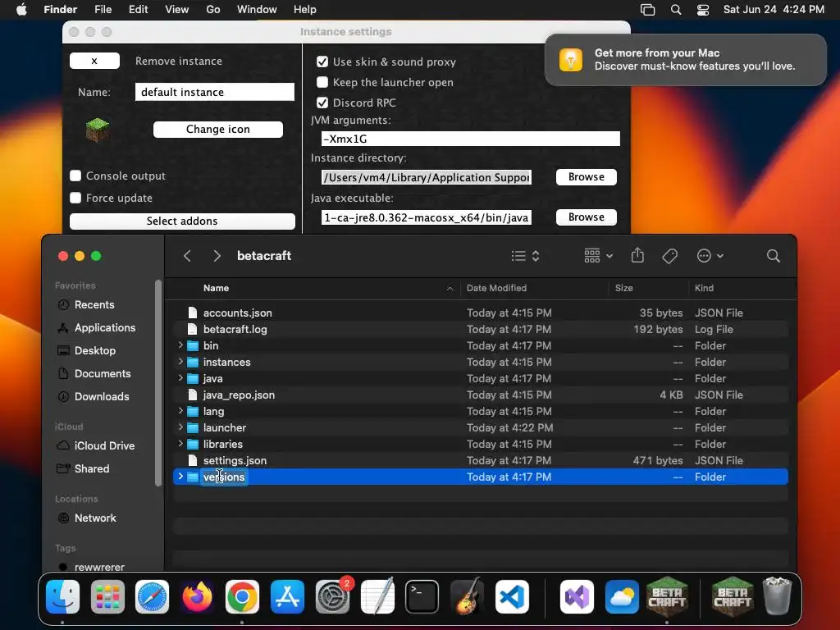Viewport: 840px width, 630px height.
Task: Open the Go menu
Action: pos(213,10)
